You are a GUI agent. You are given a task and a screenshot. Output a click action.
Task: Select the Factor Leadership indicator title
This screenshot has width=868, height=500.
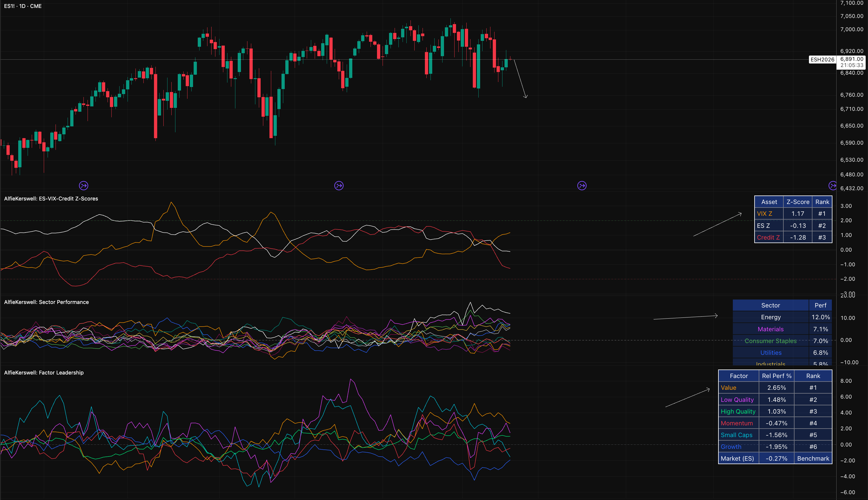[x=44, y=373]
